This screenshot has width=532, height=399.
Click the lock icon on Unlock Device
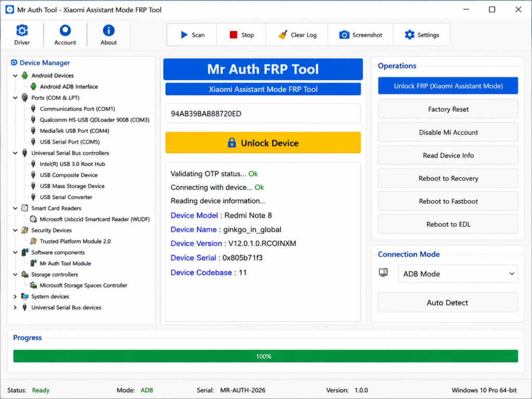click(x=232, y=142)
